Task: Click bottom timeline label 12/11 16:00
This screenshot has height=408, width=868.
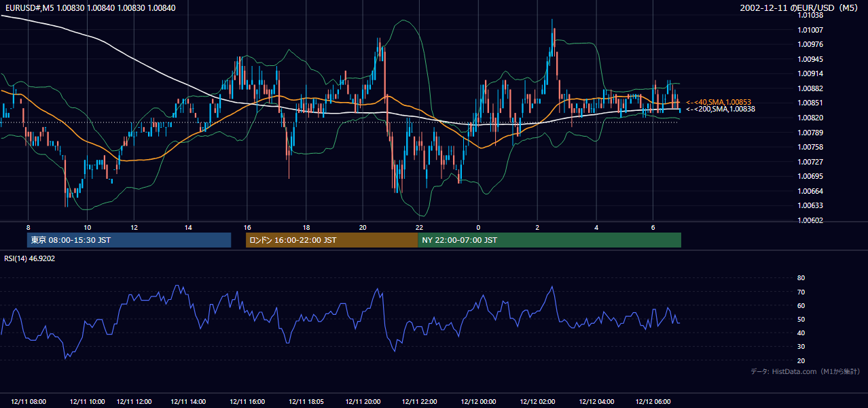Action: 247,402
